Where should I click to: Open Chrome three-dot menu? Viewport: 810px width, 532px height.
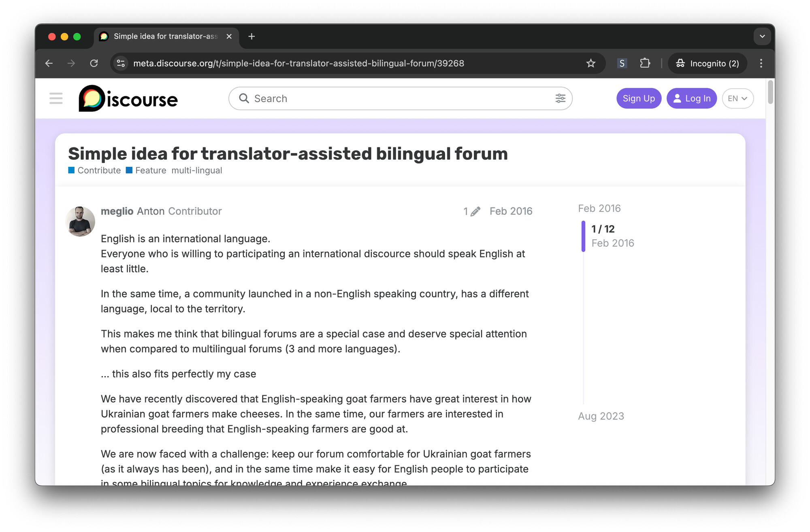click(x=761, y=63)
